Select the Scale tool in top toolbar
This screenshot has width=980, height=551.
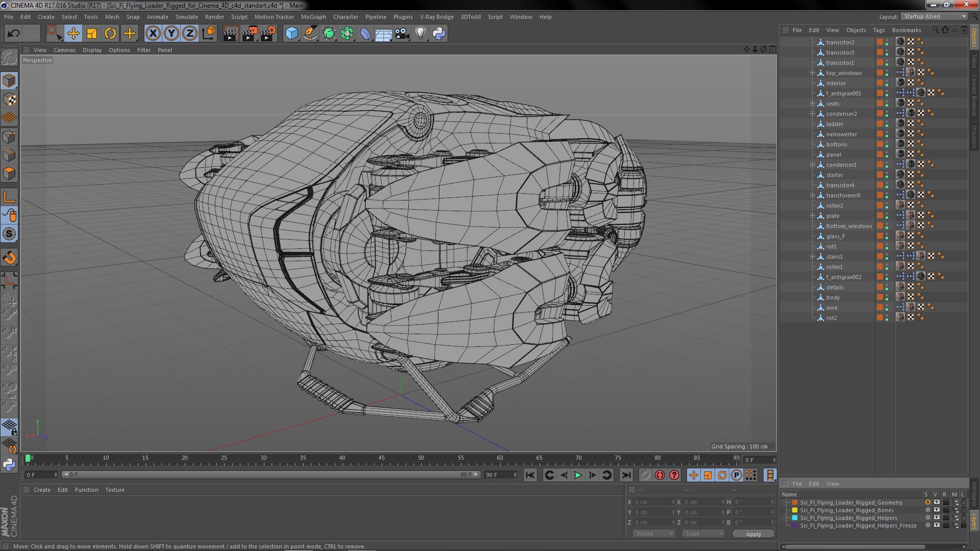point(92,34)
